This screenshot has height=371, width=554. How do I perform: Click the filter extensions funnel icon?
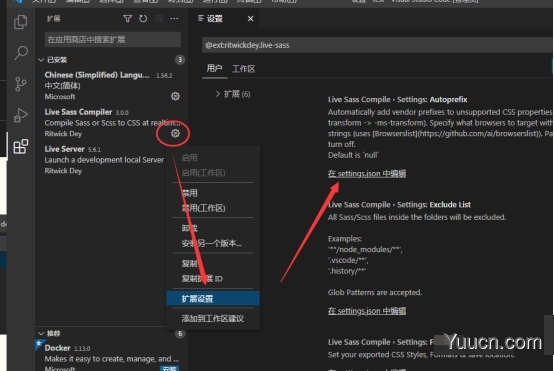click(x=127, y=18)
